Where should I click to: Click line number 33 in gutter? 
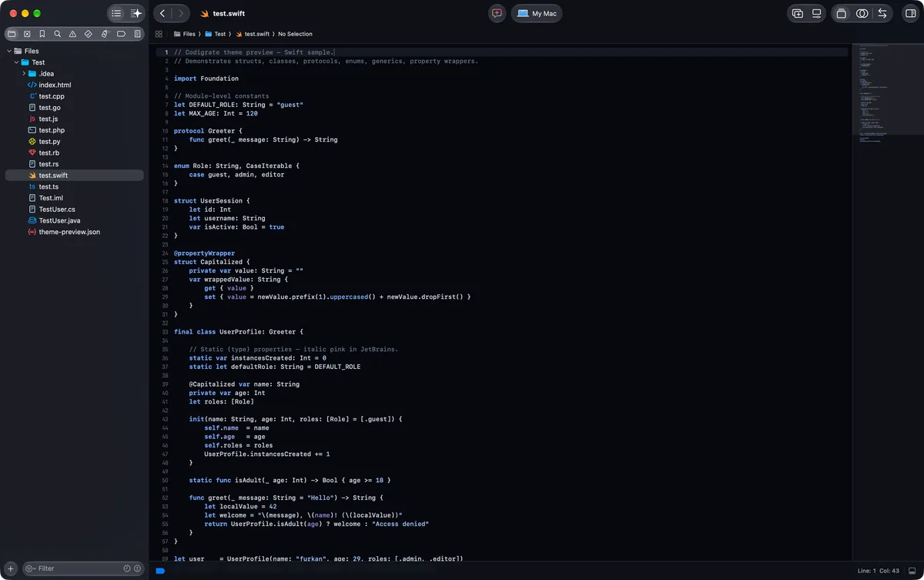[165, 332]
